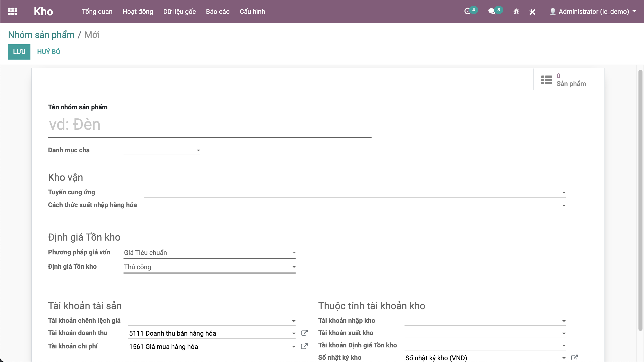Click the debug bug icon
The width and height of the screenshot is (644, 362).
516,12
